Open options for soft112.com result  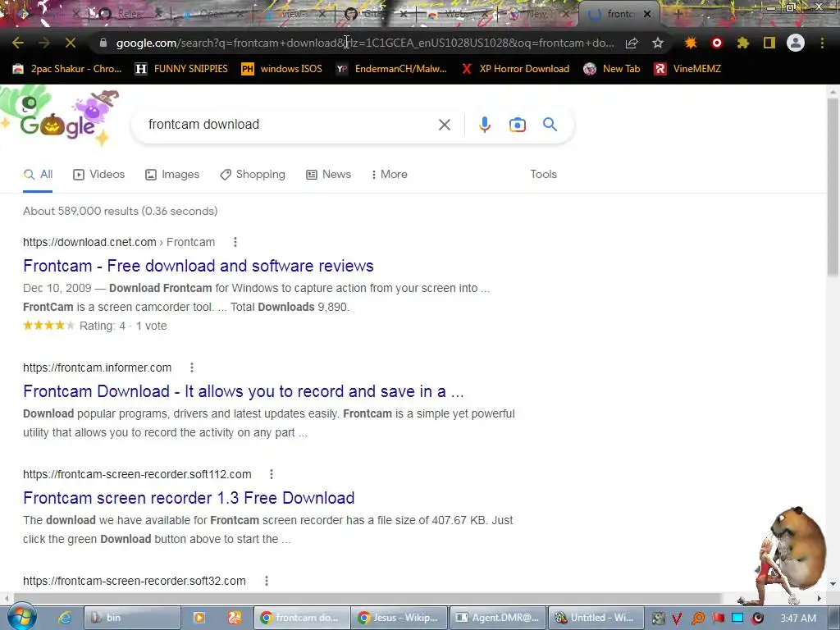click(272, 474)
